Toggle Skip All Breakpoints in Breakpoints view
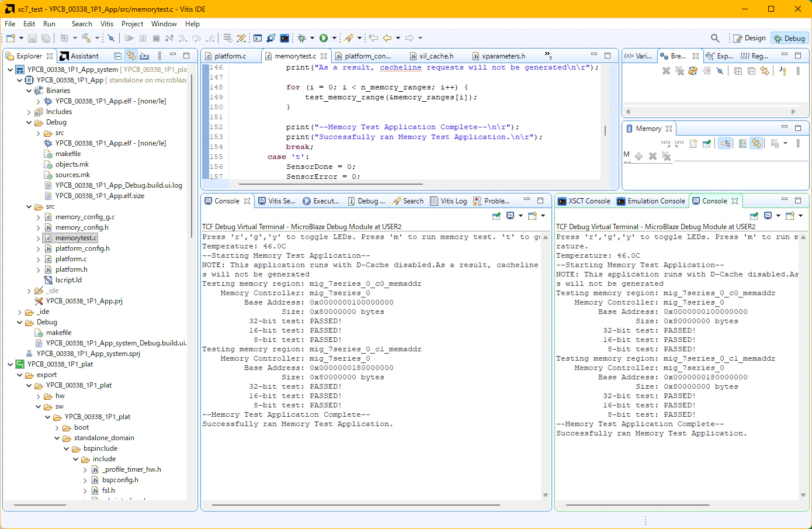 [720, 71]
